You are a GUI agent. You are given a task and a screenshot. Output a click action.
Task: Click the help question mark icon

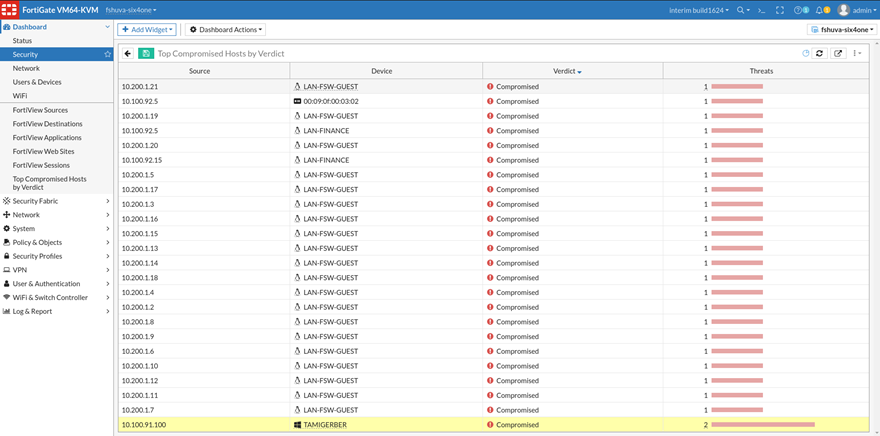point(799,10)
